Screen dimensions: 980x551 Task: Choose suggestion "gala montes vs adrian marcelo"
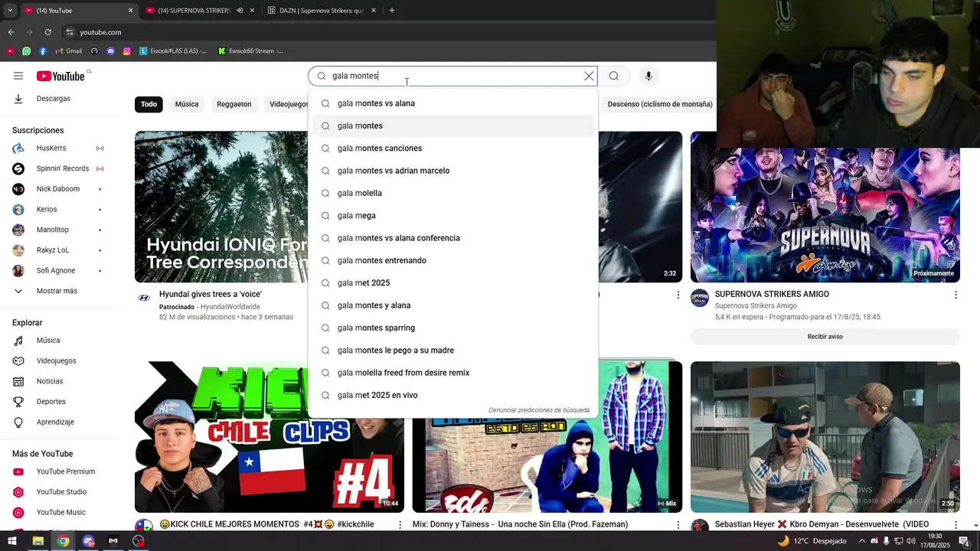click(x=453, y=171)
